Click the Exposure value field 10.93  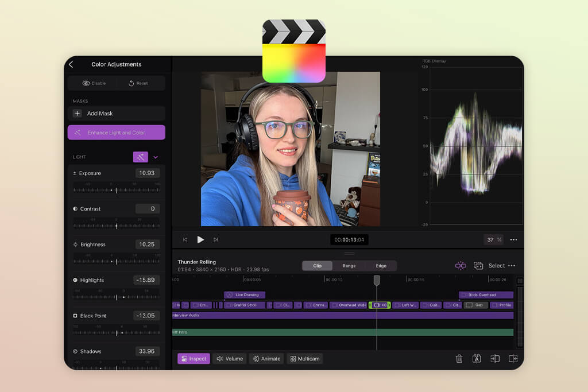[x=147, y=173]
